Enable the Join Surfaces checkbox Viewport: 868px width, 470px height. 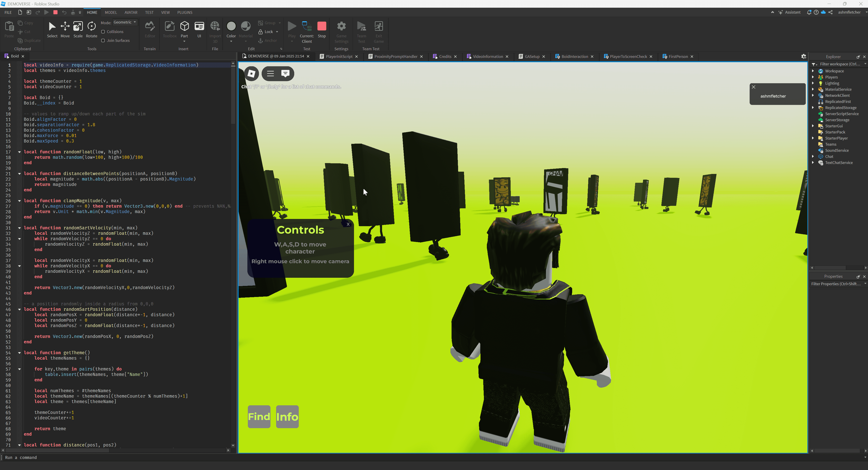[103, 40]
